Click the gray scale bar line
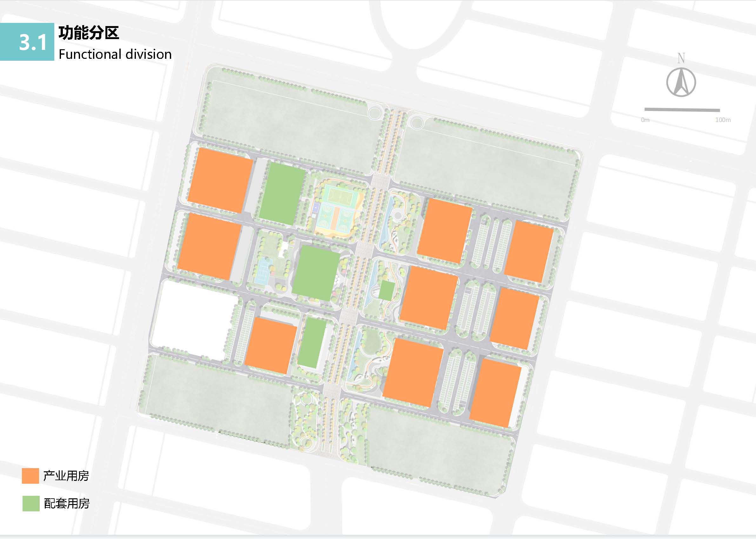Viewport: 756px width, 539px height. [x=682, y=110]
